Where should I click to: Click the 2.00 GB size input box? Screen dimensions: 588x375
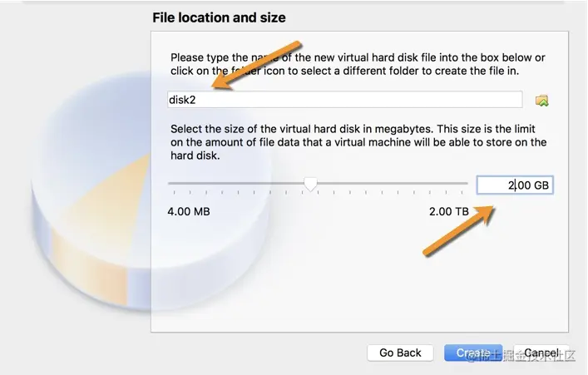pos(515,185)
